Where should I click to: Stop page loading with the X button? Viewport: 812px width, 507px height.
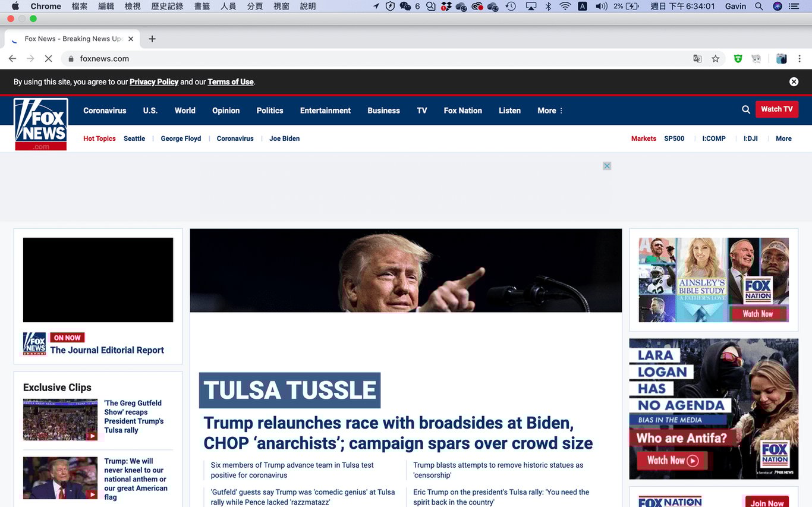point(49,58)
